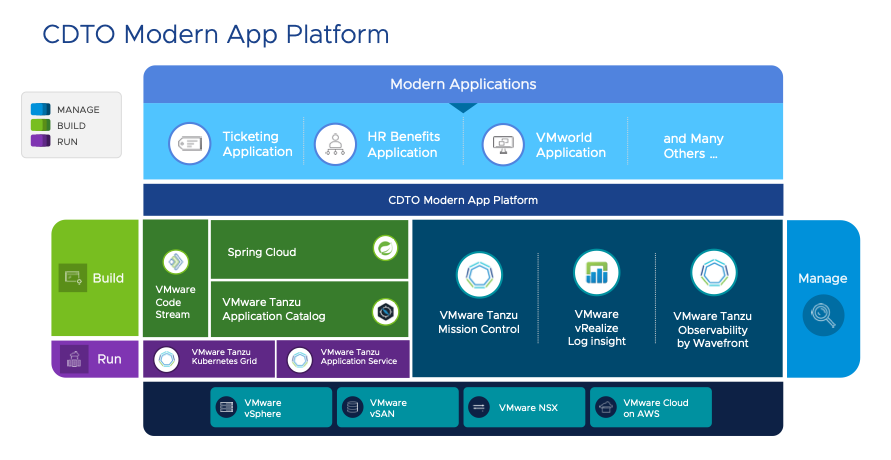Viewport: 891px width, 460px height.
Task: Click the Spring Cloud label
Action: (261, 252)
